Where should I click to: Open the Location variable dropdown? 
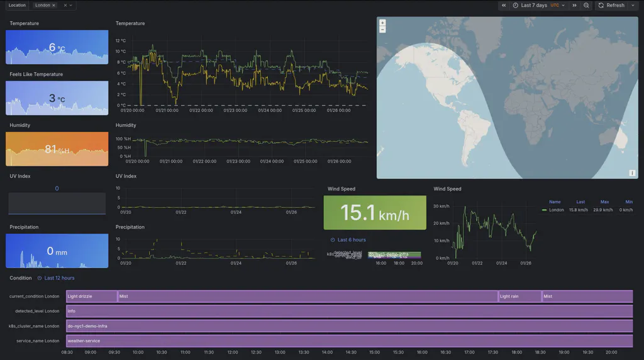71,5
